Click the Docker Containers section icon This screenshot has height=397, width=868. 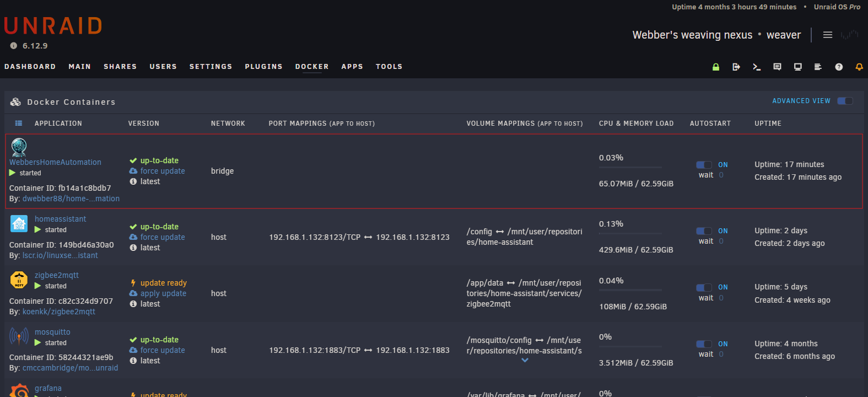pyautogui.click(x=15, y=102)
